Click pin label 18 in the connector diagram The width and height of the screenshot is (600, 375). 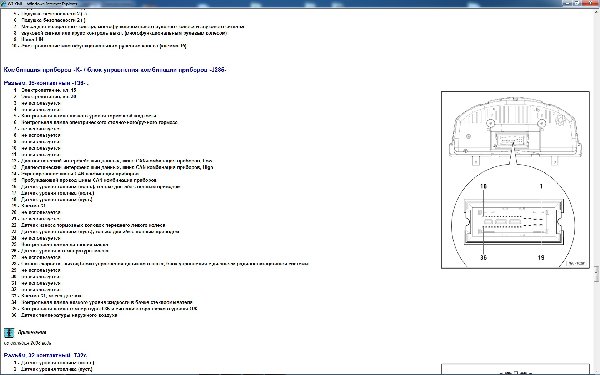tap(483, 186)
